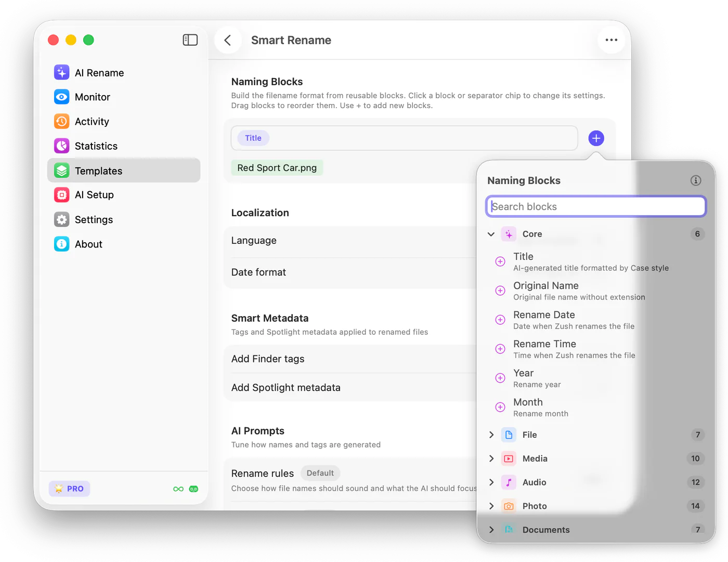Click the Title block chip
Viewport: 728px width, 562px height.
(x=253, y=138)
